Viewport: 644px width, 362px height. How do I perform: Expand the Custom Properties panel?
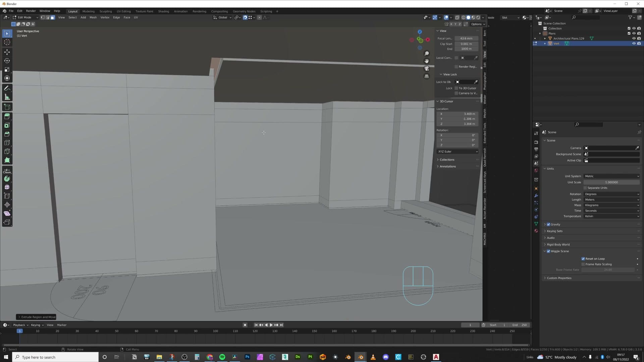pyautogui.click(x=559, y=278)
